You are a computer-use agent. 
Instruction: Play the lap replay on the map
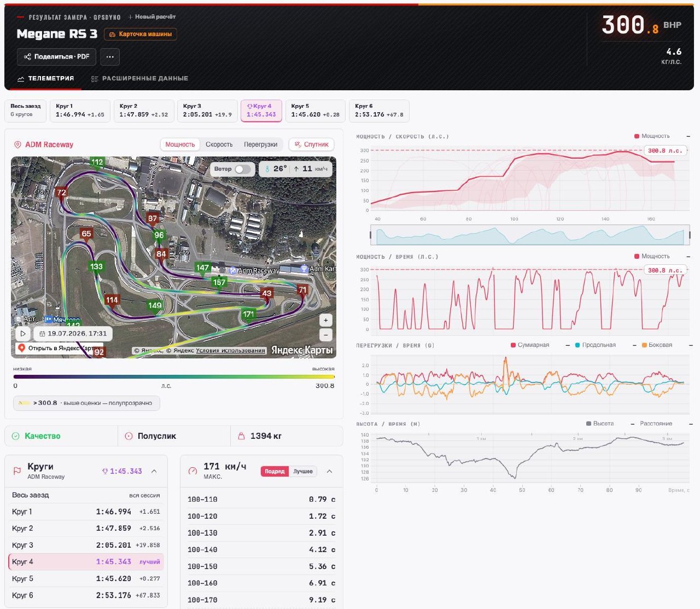(23, 333)
